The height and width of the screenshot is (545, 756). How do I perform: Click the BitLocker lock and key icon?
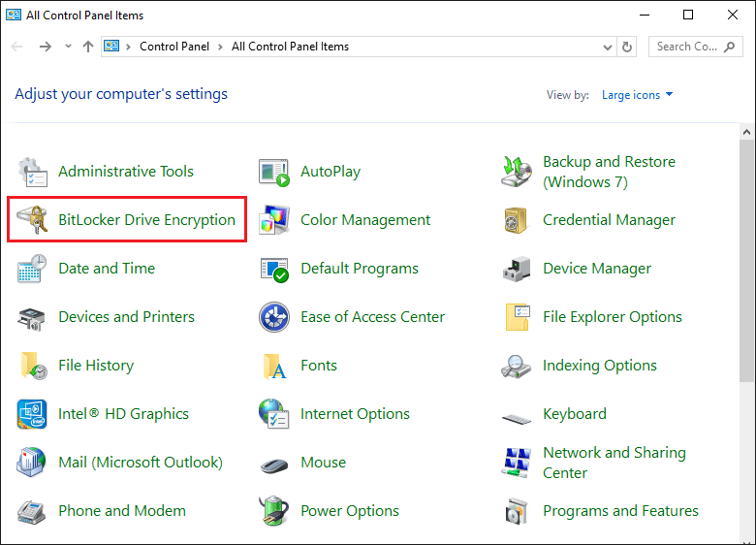pyautogui.click(x=33, y=219)
